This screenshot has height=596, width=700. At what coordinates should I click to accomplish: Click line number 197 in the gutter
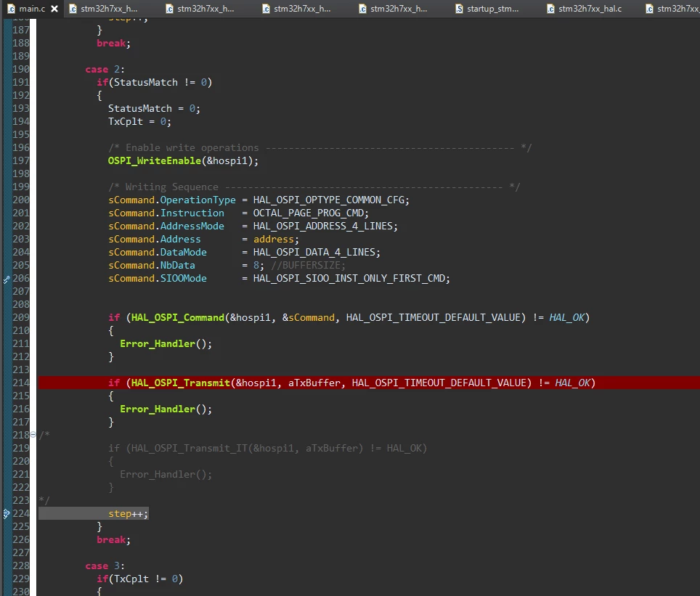pos(21,160)
